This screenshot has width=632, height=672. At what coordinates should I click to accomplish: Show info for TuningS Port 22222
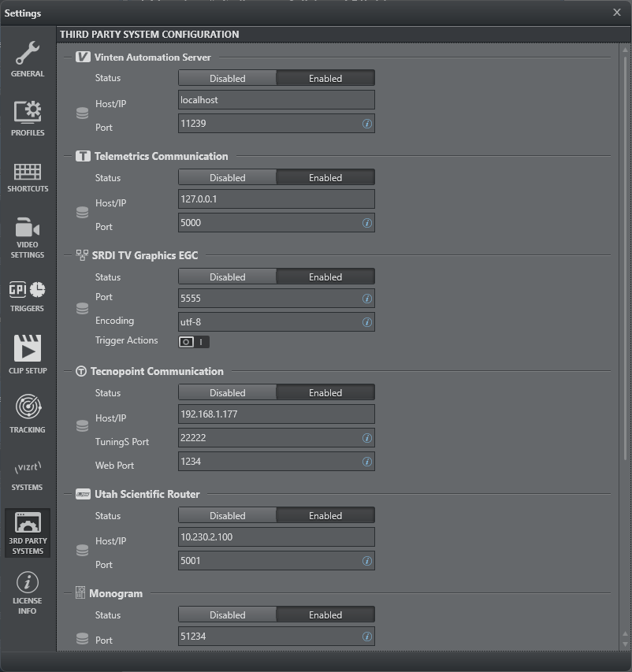pos(367,438)
